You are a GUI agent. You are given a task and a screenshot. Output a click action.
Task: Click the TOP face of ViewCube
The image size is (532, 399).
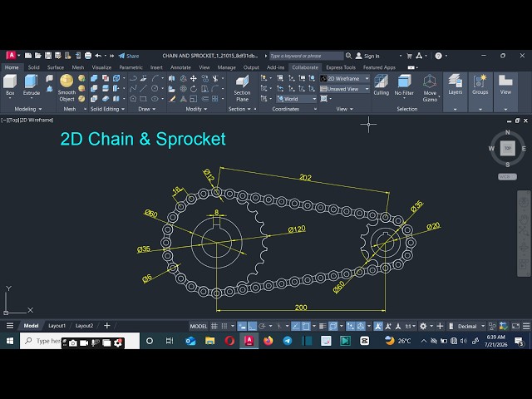tap(507, 148)
